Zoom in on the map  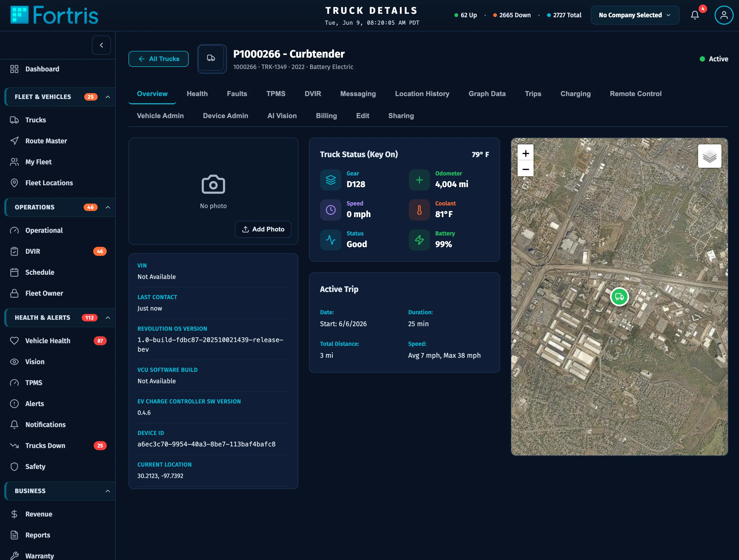[526, 153]
